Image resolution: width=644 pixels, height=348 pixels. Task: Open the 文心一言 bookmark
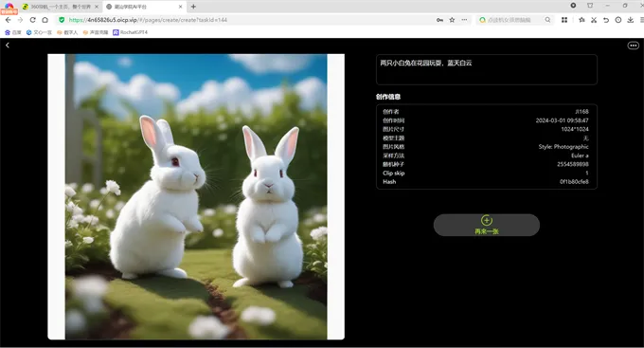coord(39,32)
